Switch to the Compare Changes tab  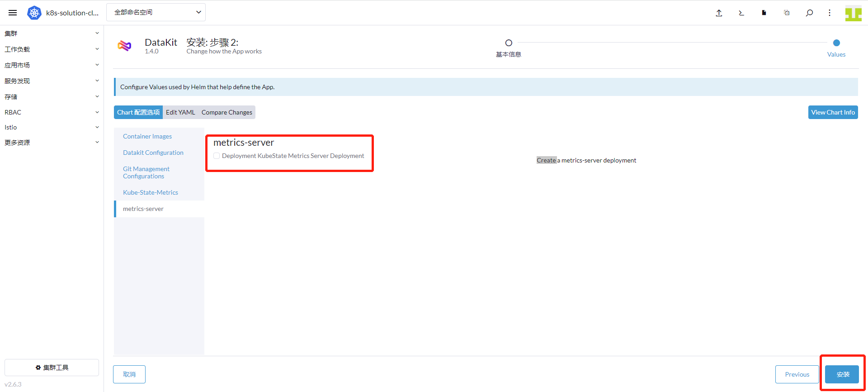point(226,112)
